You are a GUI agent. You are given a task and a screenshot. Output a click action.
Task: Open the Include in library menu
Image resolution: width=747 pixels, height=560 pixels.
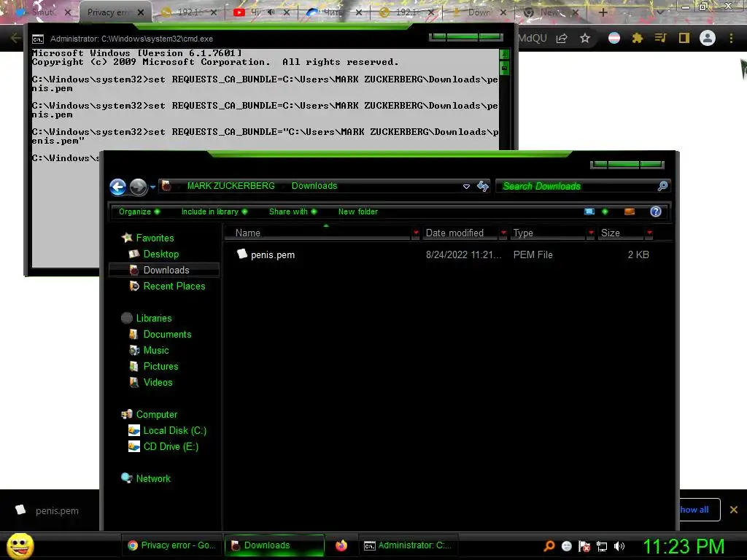click(214, 211)
